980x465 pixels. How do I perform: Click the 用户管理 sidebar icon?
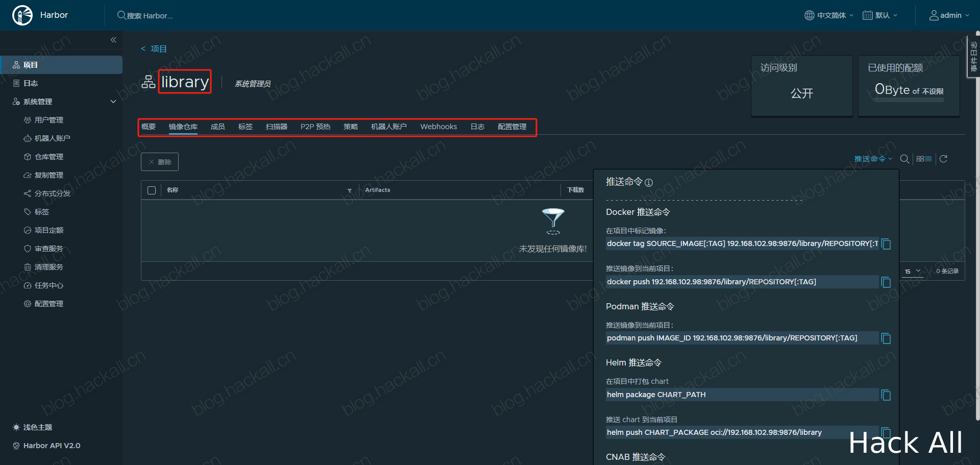(x=28, y=120)
